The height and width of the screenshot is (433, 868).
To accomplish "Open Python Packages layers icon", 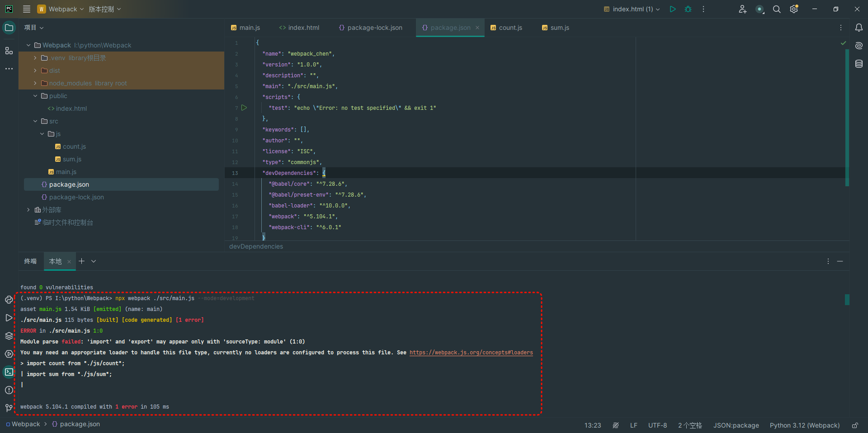I will click(x=9, y=336).
